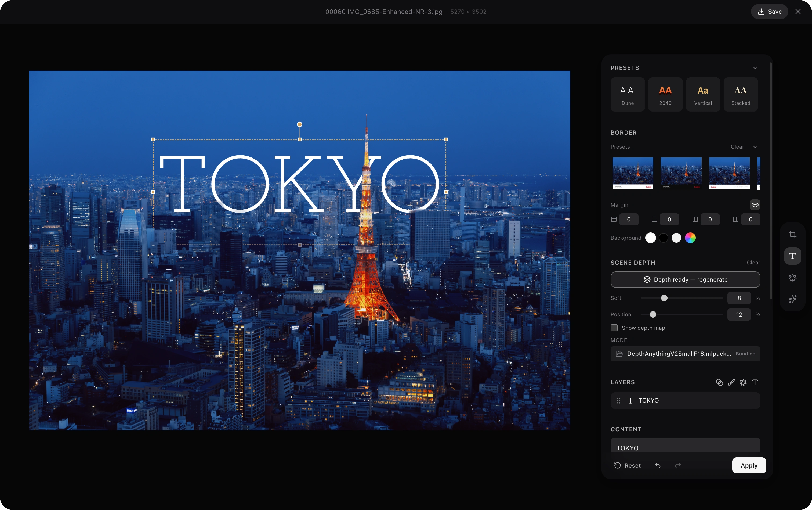This screenshot has width=812, height=510.
Task: Click the top margin icon
Action: pyautogui.click(x=614, y=219)
